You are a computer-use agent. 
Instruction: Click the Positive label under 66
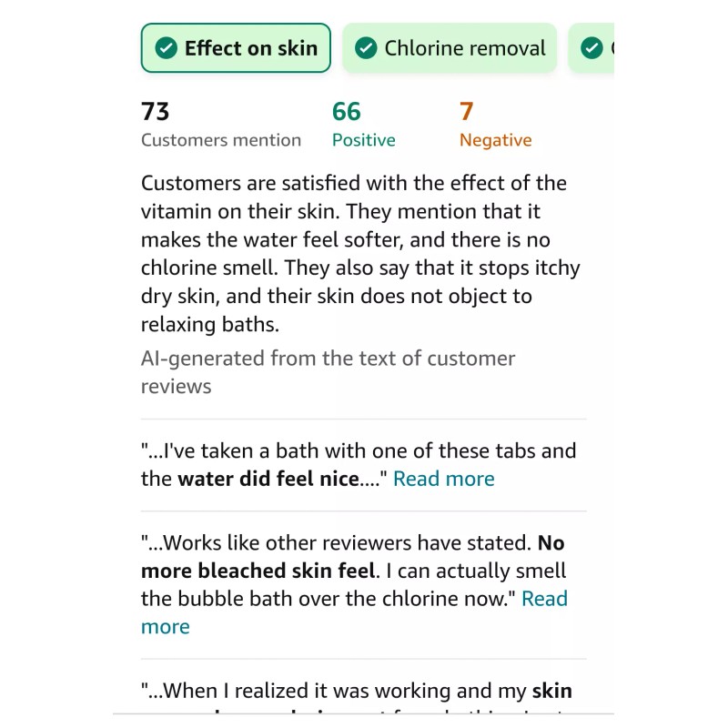click(363, 140)
